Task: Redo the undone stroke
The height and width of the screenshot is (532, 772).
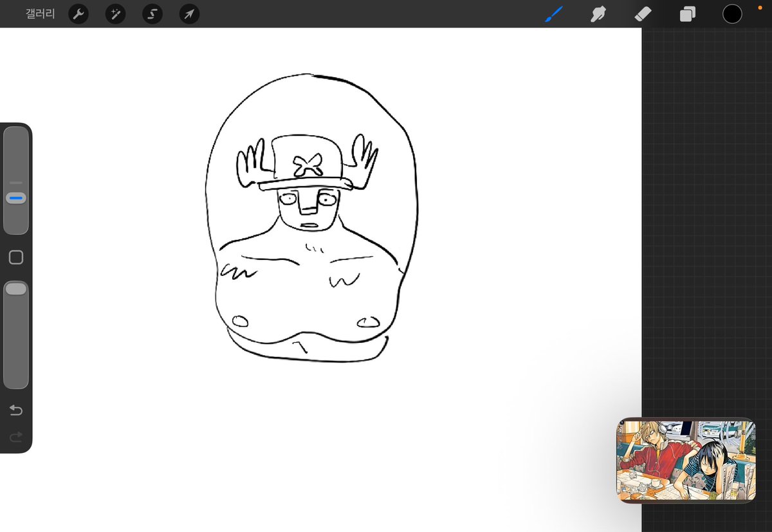Action: pyautogui.click(x=16, y=437)
